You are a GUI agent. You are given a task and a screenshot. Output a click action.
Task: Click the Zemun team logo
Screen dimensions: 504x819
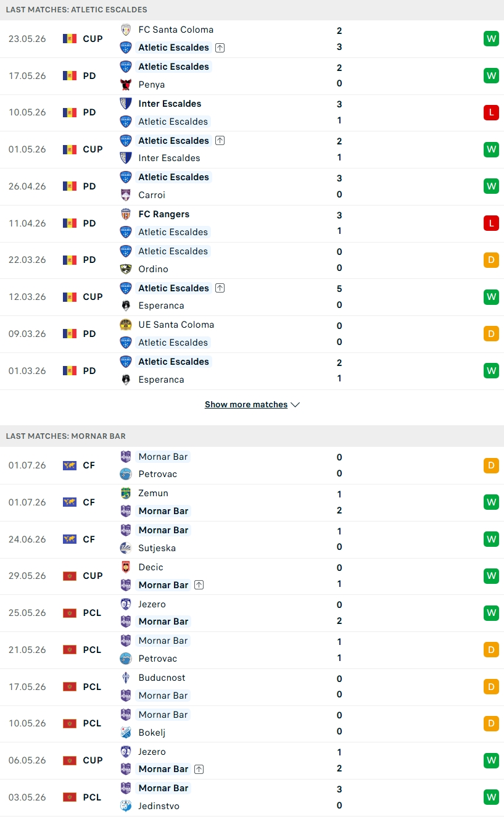126,493
